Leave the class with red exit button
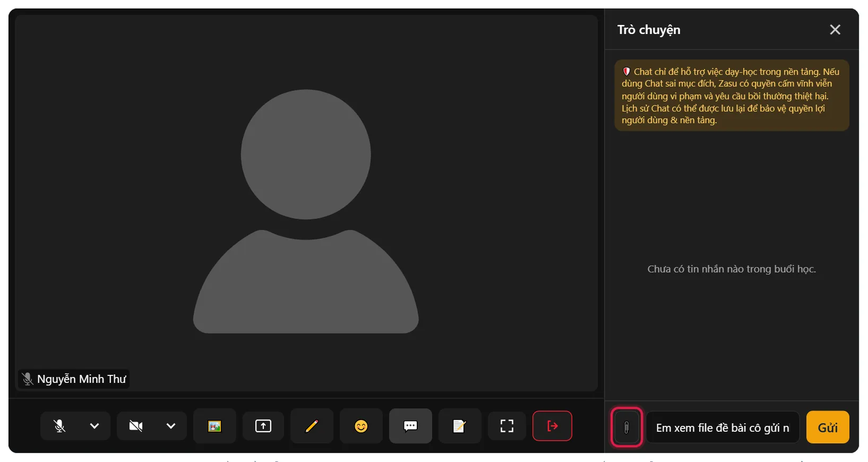This screenshot has width=868, height=462. point(552,426)
